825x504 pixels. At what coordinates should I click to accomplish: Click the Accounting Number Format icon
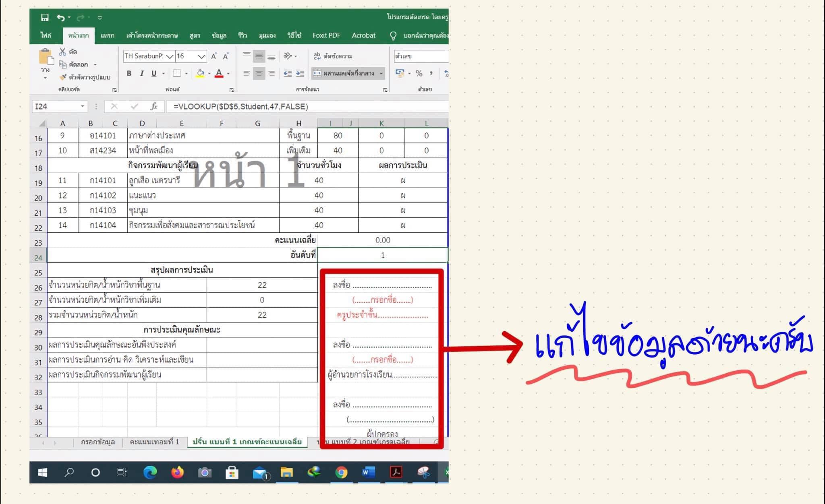(400, 73)
